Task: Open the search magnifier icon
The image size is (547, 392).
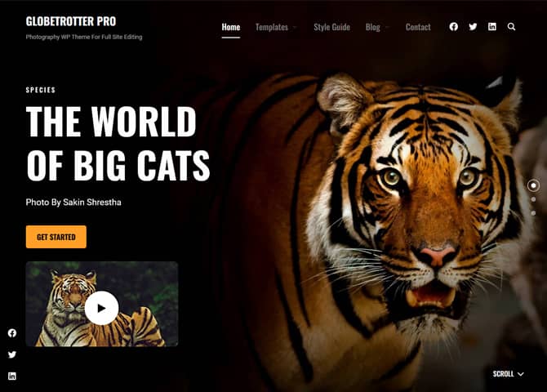Action: (x=511, y=26)
